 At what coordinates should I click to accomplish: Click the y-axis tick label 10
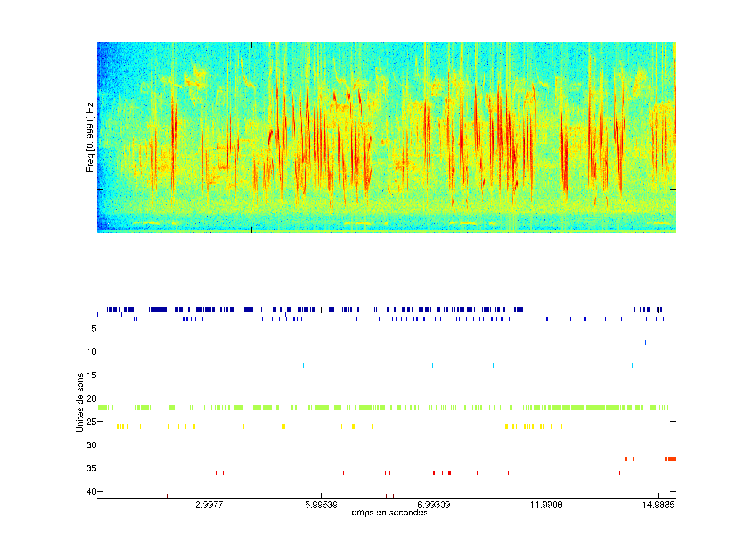pos(91,352)
